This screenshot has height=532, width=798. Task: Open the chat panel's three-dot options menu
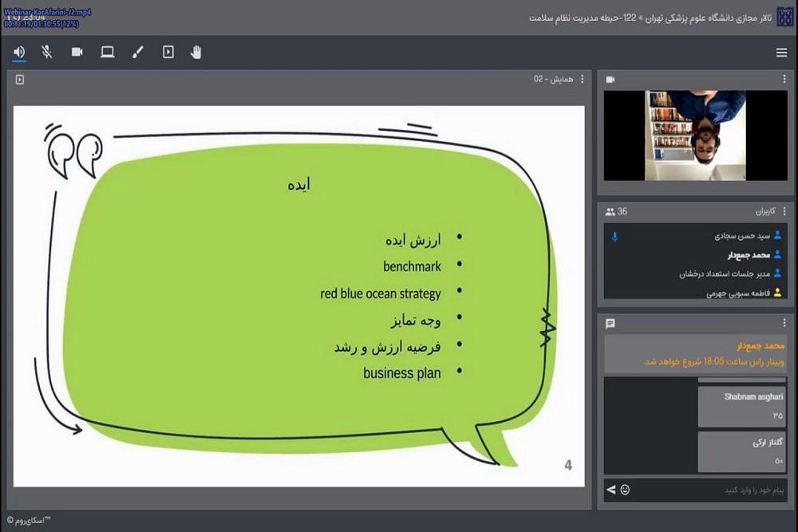tap(783, 323)
